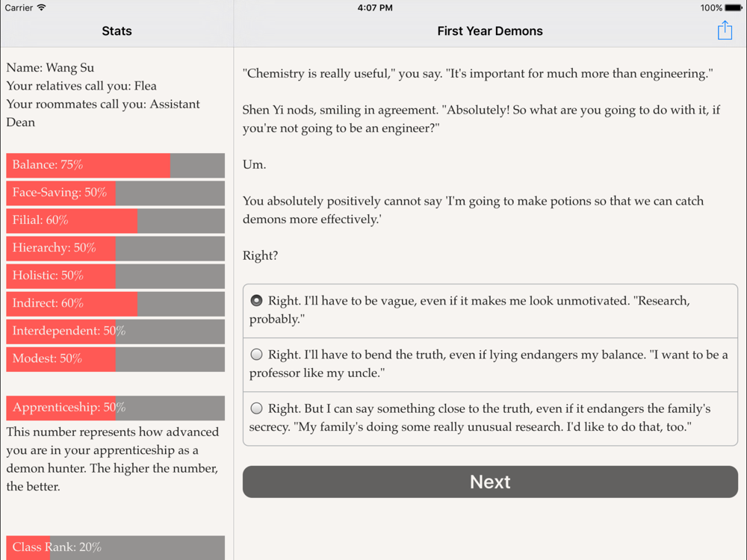Tap the Interdependent 50% stat bar
Viewport: 747px width, 560px height.
pos(115,331)
